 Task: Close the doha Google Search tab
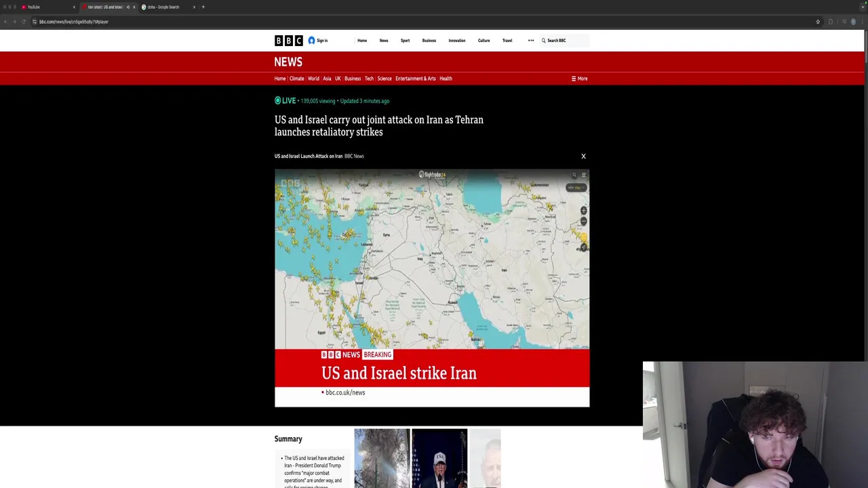point(194,7)
